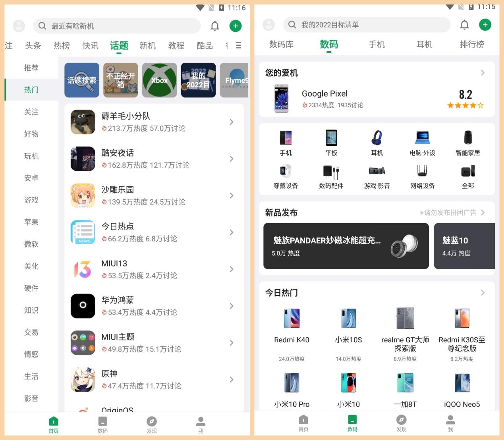Open the 请勿发布拼团广告 notice link
The image size is (504, 440).
click(x=448, y=212)
